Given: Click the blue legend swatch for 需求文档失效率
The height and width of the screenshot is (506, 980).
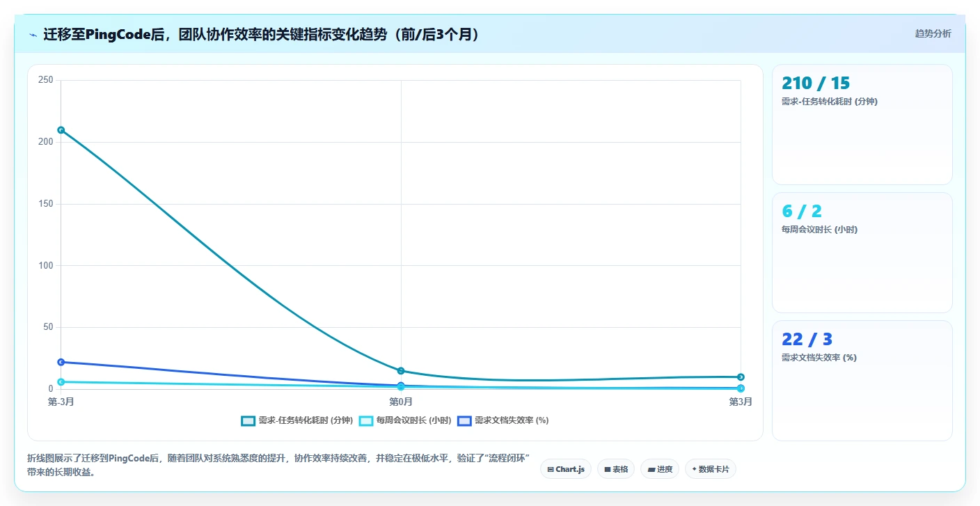Looking at the screenshot, I should coord(464,420).
